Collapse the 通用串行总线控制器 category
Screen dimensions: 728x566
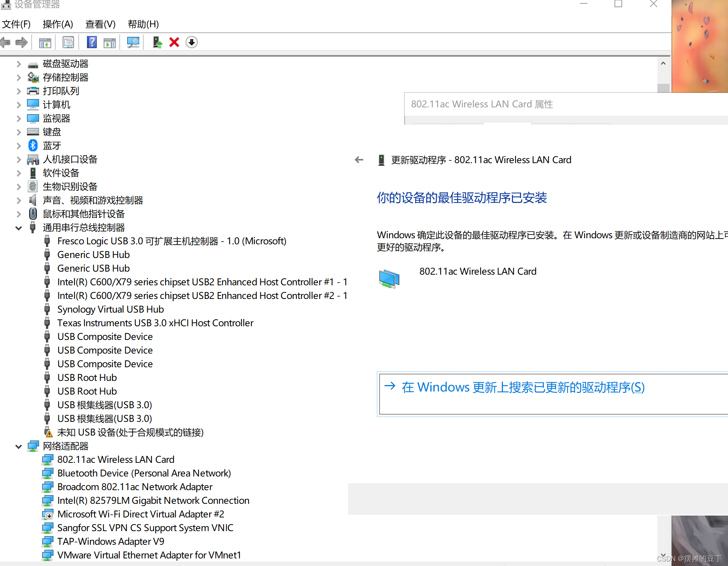[19, 228]
